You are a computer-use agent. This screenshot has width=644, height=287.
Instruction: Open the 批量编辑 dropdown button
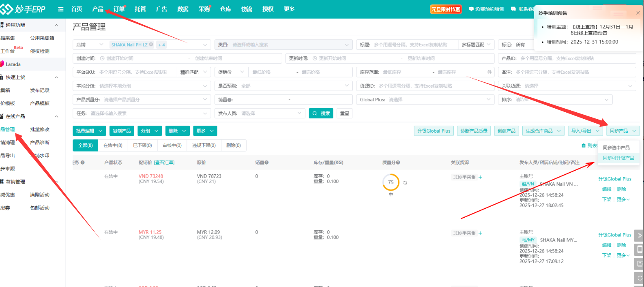coord(90,131)
